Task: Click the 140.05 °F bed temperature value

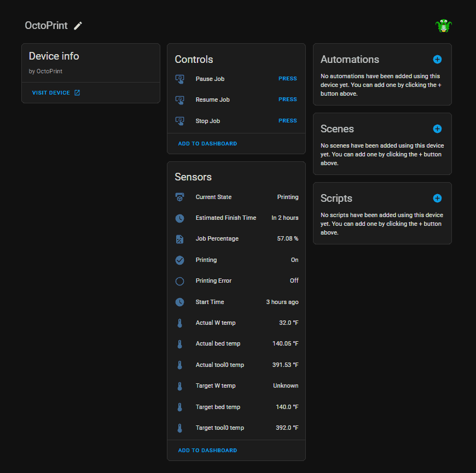Action: pyautogui.click(x=286, y=344)
